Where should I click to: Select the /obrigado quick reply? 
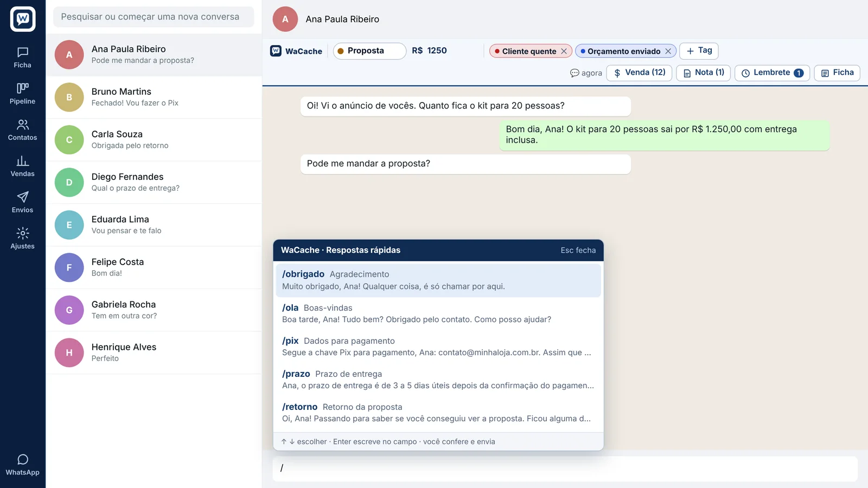(438, 280)
